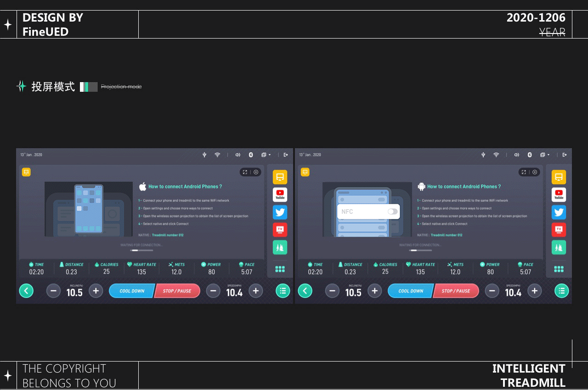588x390 pixels.
Task: Open WiFi settings on the NFC-guide screen
Action: (x=496, y=155)
